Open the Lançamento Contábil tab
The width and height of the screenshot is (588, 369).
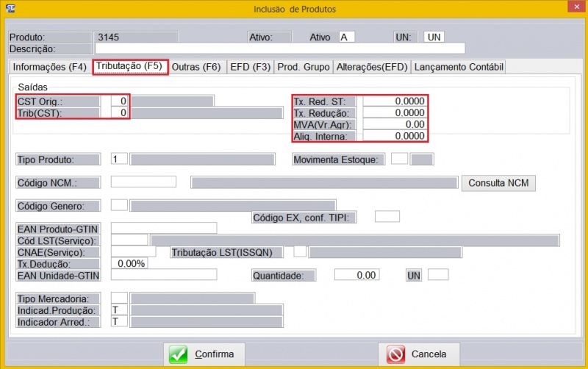click(x=459, y=67)
